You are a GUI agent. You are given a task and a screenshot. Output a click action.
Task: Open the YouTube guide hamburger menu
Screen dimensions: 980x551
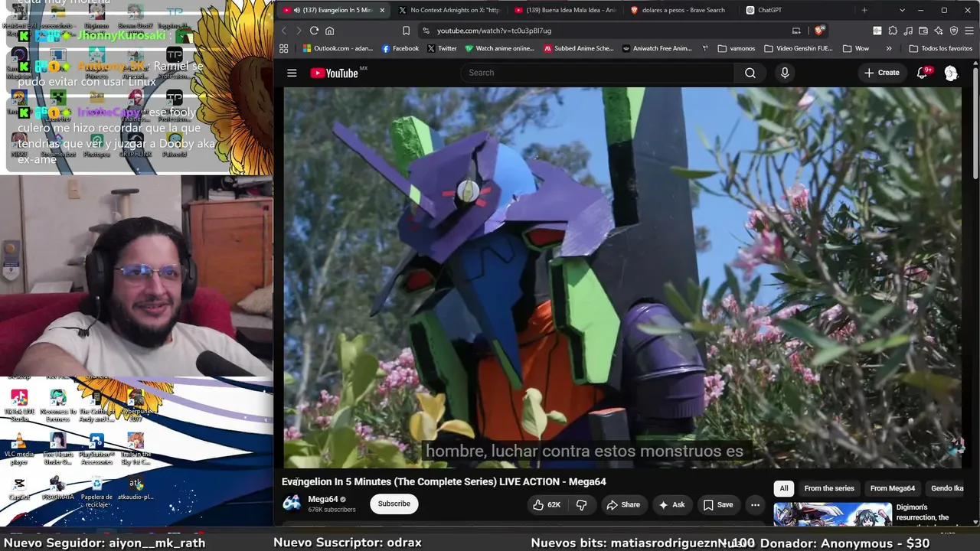[x=292, y=73]
